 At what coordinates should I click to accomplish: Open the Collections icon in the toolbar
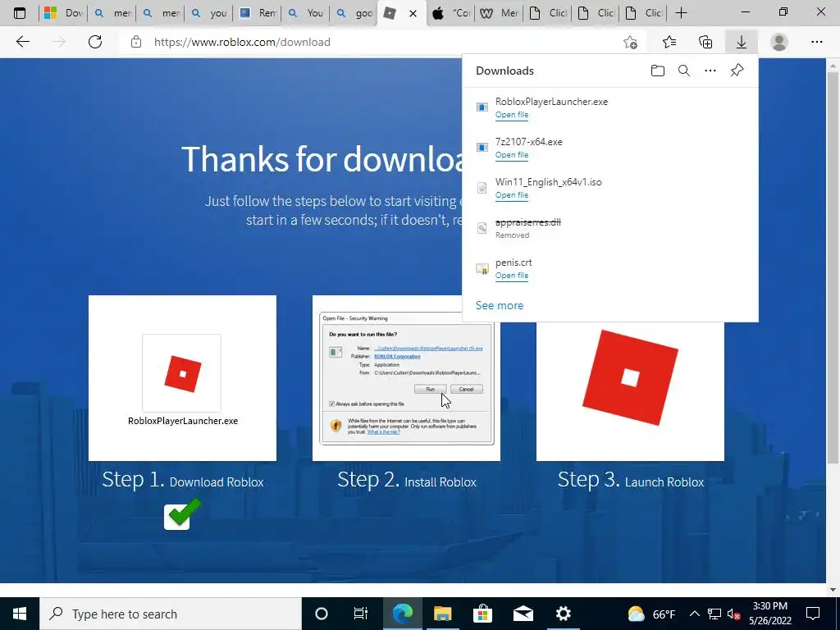click(705, 42)
